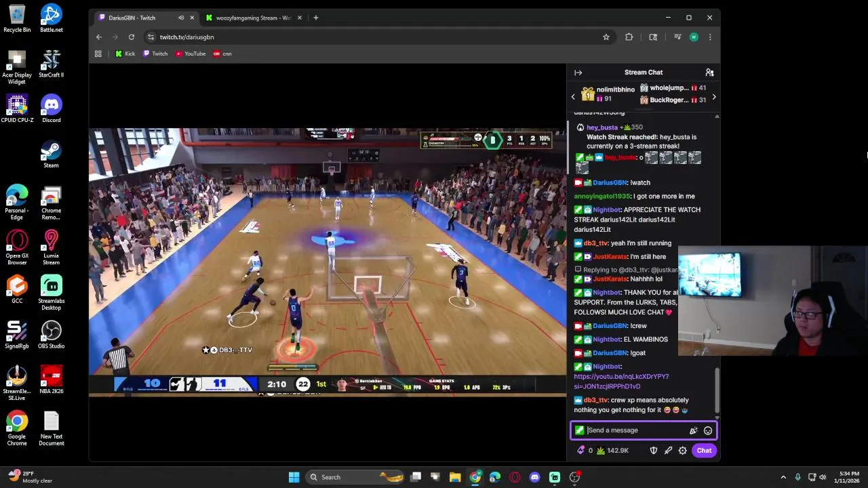The height and width of the screenshot is (488, 868).
Task: Switch to the DariusGBN - Twitch tab
Action: coord(142,18)
